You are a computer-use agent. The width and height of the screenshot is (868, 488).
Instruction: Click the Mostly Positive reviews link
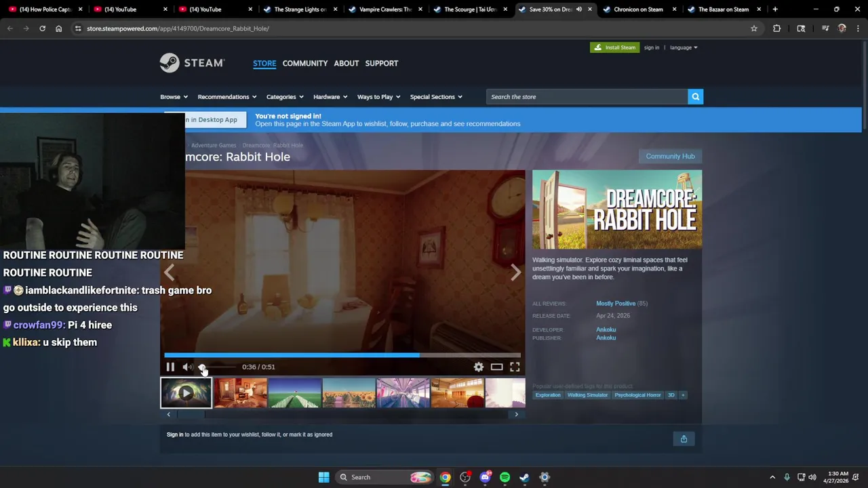(x=616, y=304)
